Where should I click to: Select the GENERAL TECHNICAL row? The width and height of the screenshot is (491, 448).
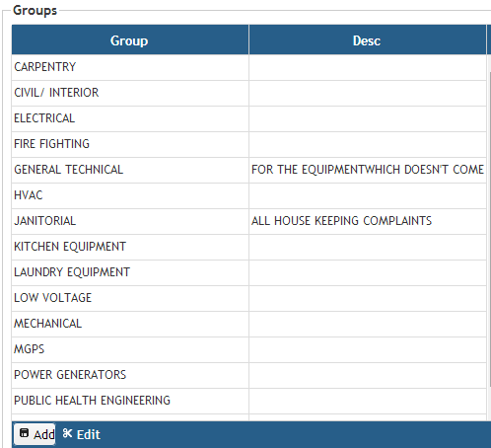249,170
